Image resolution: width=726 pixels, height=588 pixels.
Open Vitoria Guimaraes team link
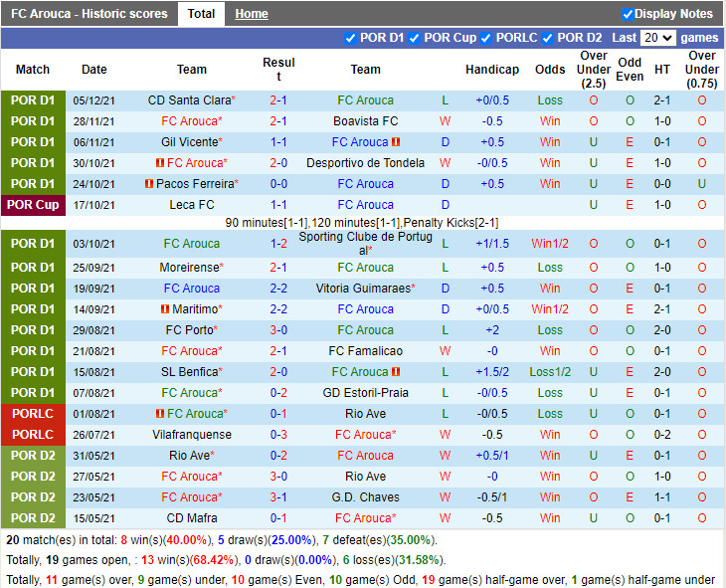pos(363,288)
